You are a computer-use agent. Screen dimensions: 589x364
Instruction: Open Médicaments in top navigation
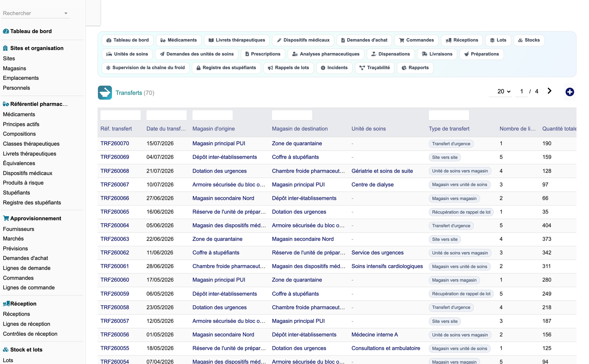179,40
